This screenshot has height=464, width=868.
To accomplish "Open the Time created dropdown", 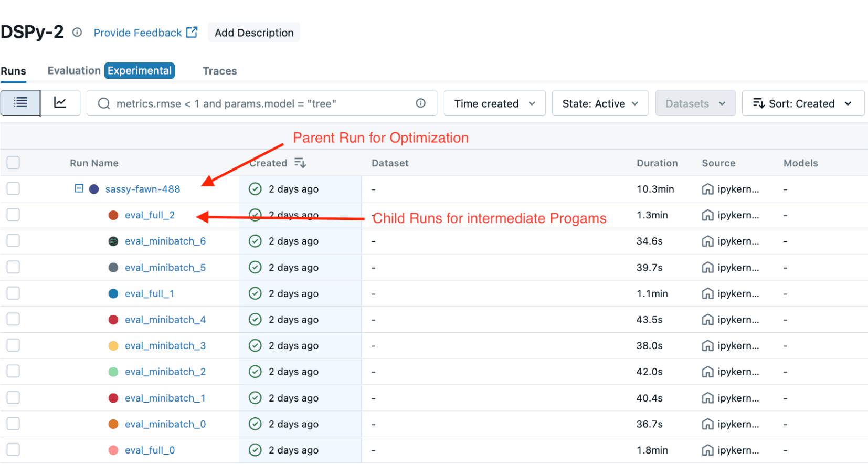I will [x=494, y=103].
